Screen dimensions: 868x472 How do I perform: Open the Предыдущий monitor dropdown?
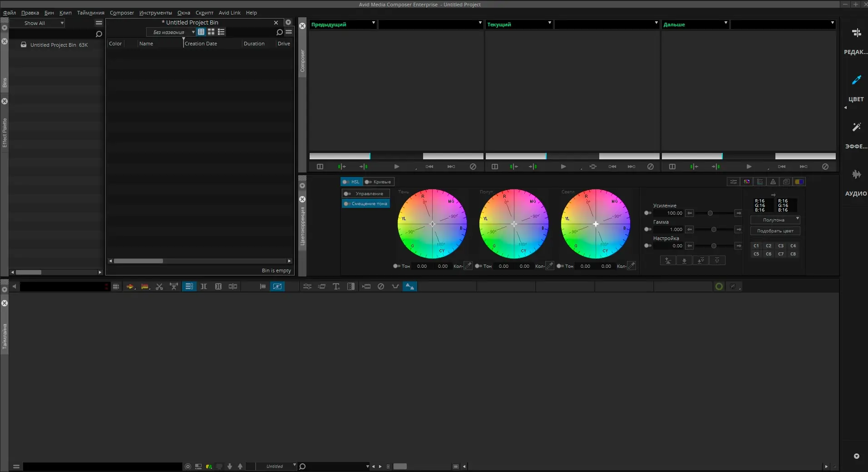343,25
